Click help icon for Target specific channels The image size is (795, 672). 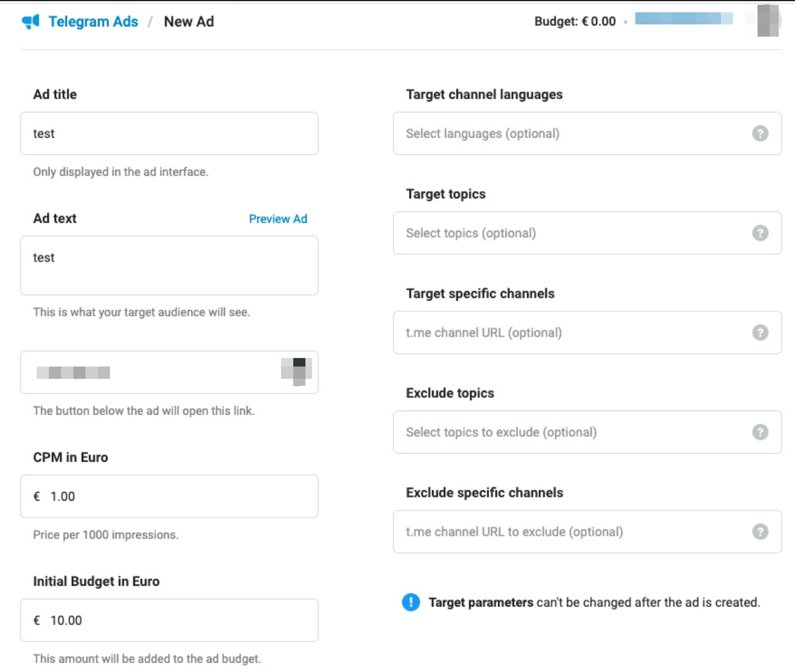point(760,333)
